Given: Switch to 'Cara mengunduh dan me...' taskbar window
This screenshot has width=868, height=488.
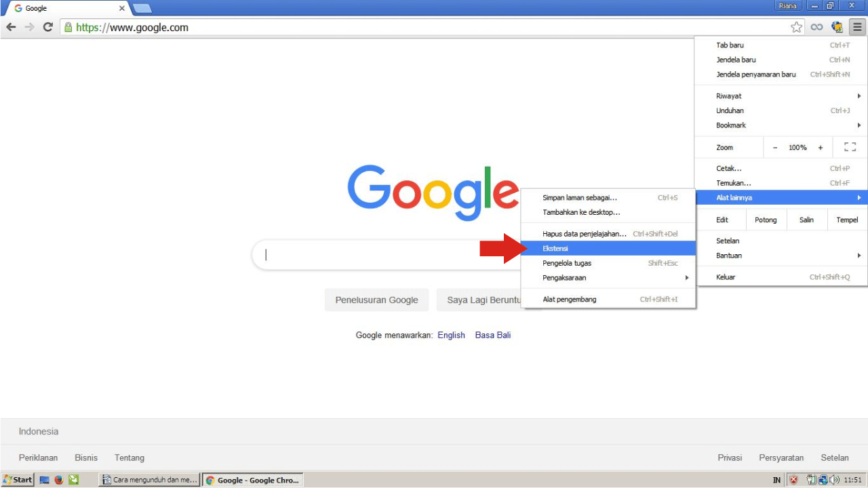Looking at the screenshot, I should [150, 480].
